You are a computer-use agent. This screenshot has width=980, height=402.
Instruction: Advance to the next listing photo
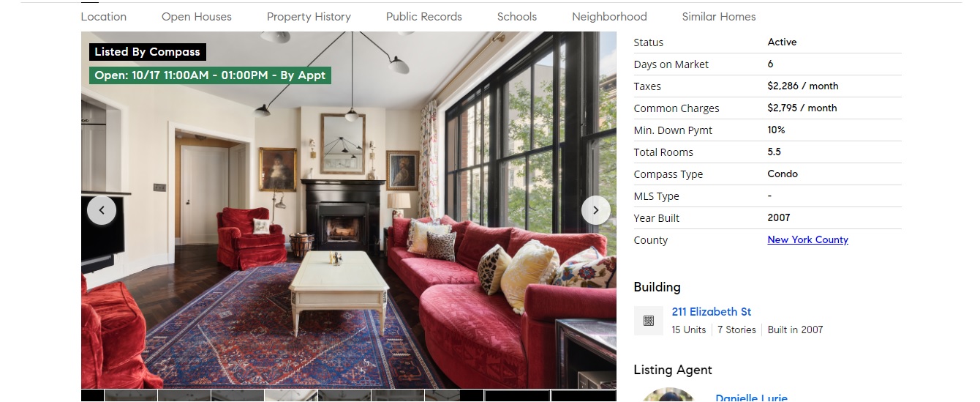click(596, 211)
